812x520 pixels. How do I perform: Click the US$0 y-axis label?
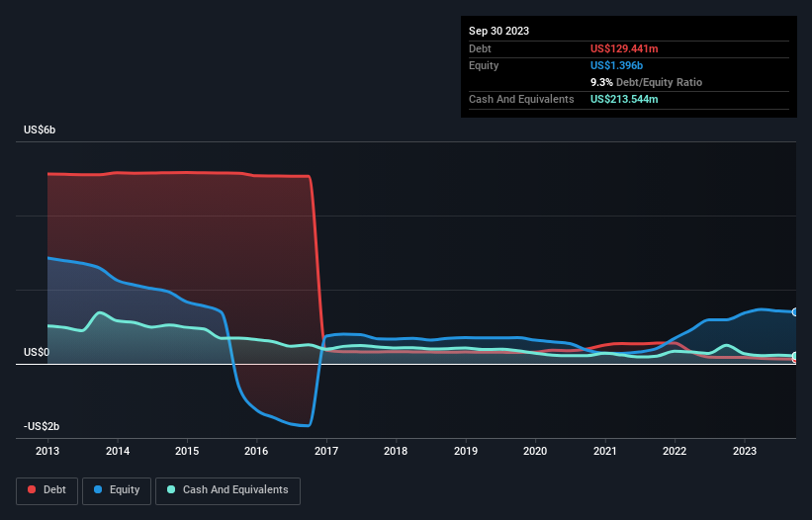pos(37,352)
